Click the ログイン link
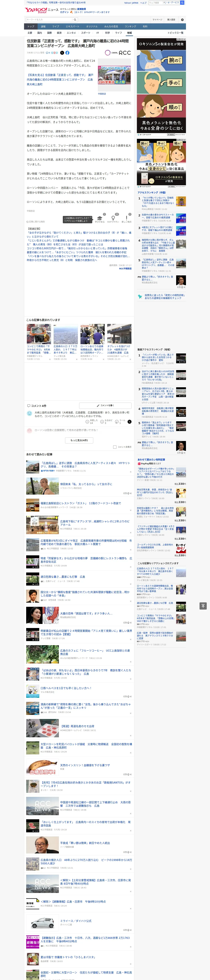210x980 pixels. pyautogui.click(x=65, y=12)
